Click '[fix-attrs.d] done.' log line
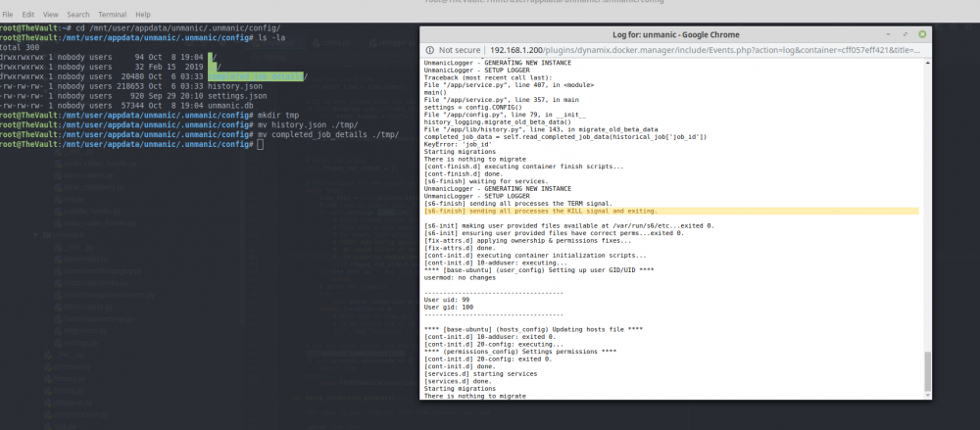Image resolution: width=980 pixels, height=430 pixels. click(x=460, y=248)
